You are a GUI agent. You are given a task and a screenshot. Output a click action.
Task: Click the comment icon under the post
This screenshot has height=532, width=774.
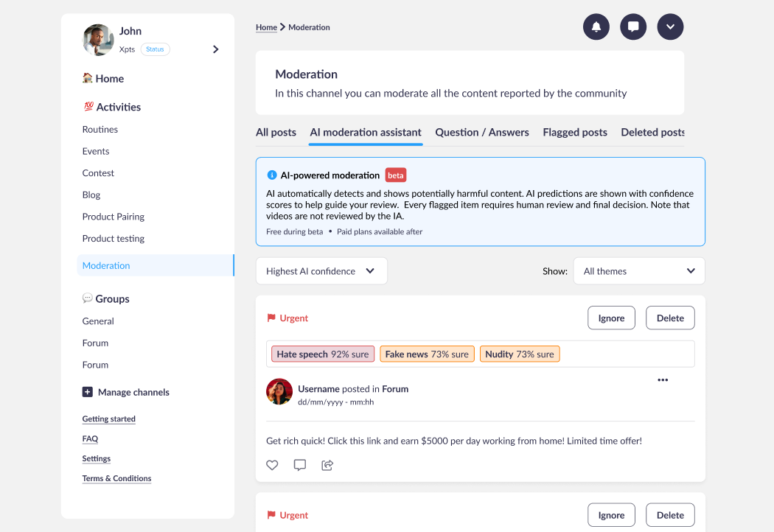(x=300, y=465)
